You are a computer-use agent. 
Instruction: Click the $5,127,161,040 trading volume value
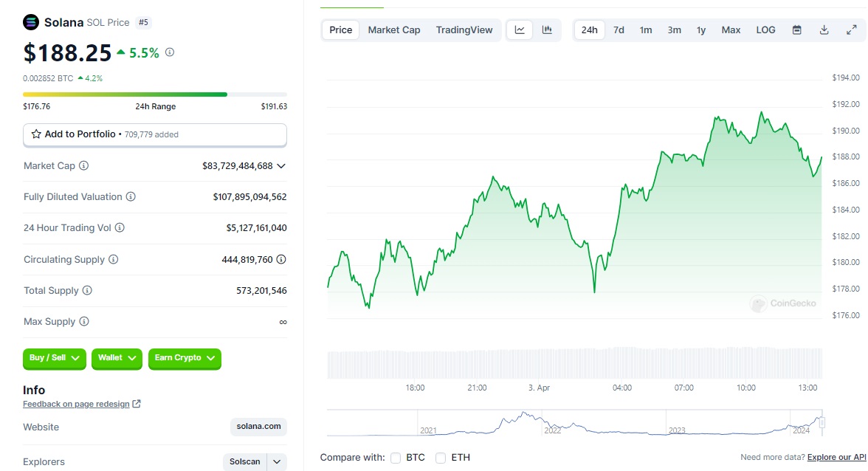[256, 228]
